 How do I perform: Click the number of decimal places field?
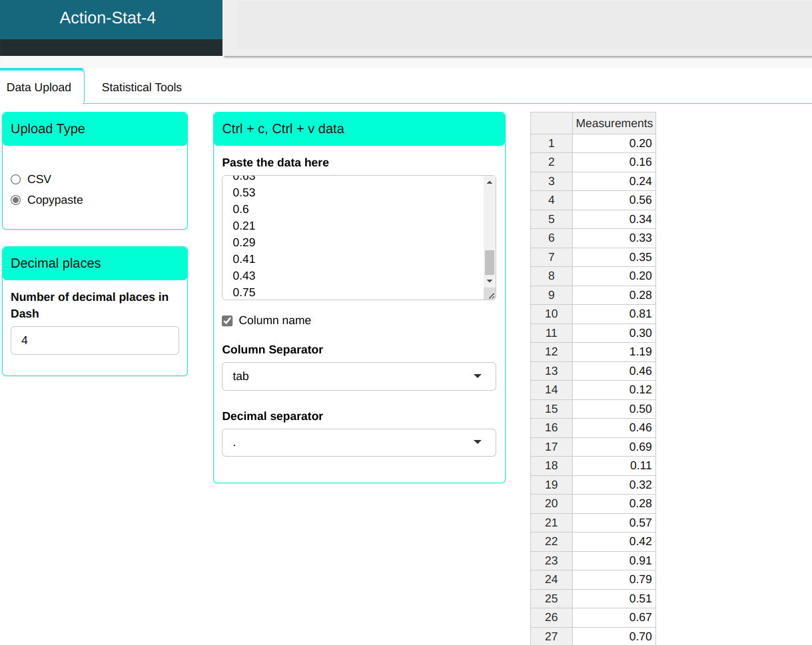pyautogui.click(x=95, y=340)
